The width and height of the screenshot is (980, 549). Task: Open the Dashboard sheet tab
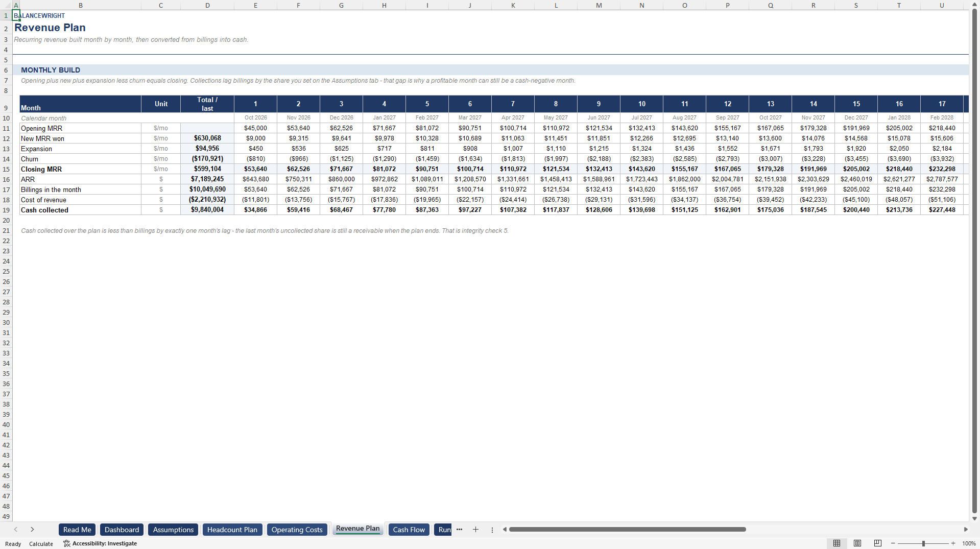[122, 530]
